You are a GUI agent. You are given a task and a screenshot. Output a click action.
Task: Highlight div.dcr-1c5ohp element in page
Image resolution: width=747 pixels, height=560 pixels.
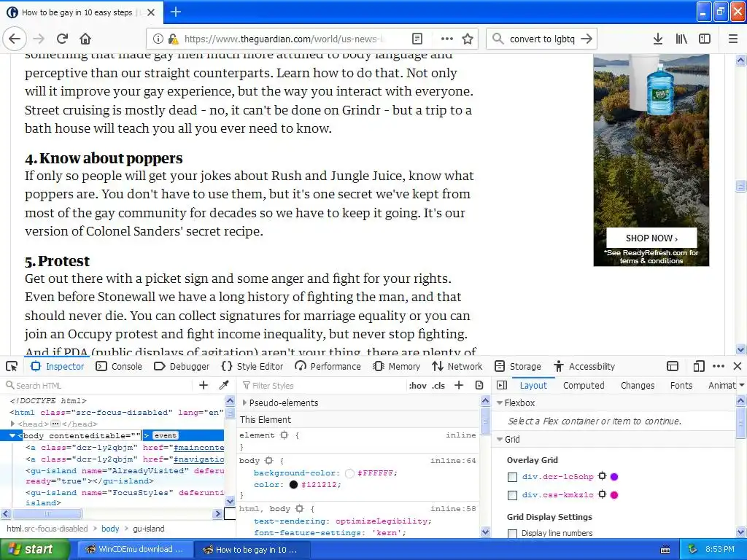tap(602, 476)
